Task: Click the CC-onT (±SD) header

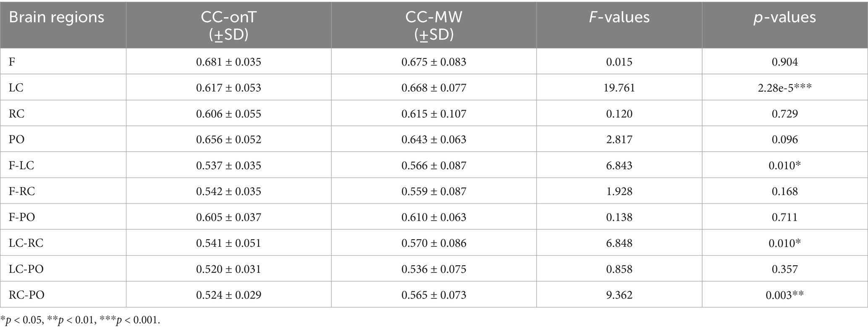Action: [228, 25]
